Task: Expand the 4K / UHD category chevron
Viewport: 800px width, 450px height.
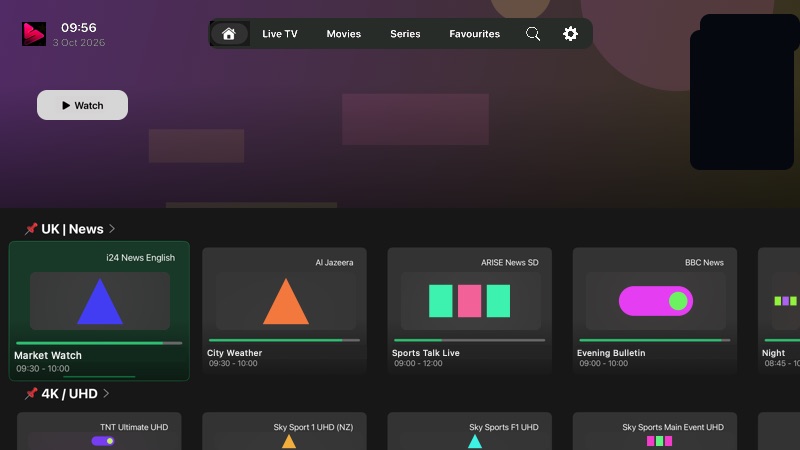Action: (x=106, y=393)
